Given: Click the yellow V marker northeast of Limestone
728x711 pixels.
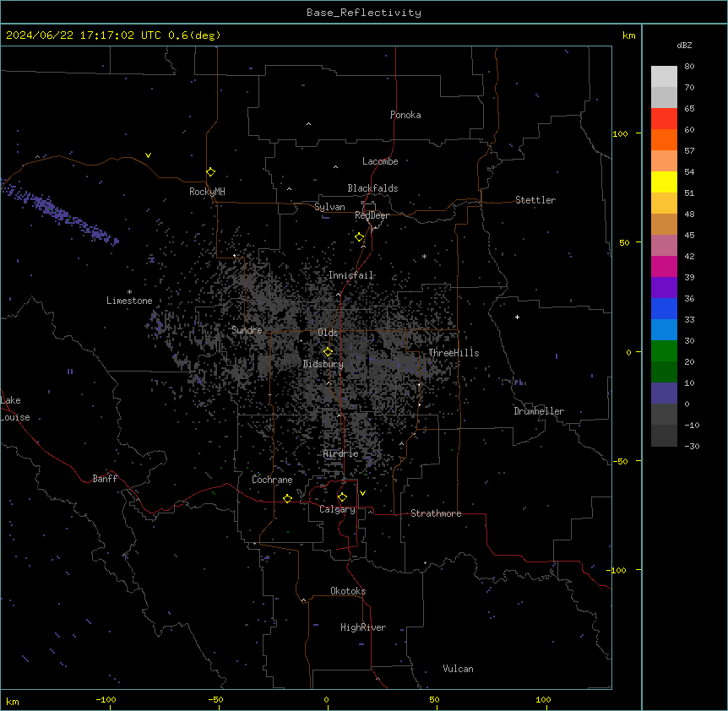Looking at the screenshot, I should (148, 155).
